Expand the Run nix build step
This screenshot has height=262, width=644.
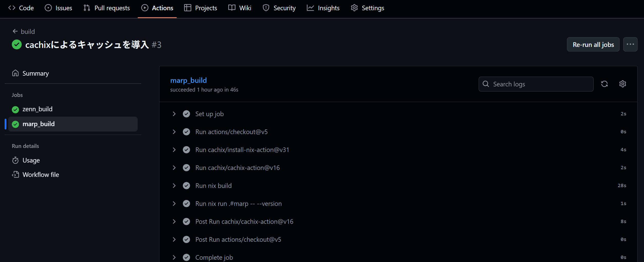click(x=175, y=185)
